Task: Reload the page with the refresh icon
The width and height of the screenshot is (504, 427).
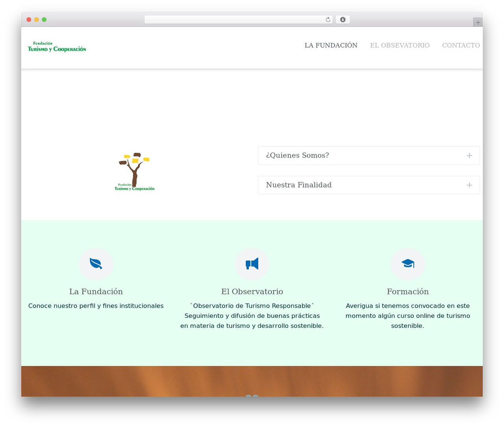Action: (328, 20)
